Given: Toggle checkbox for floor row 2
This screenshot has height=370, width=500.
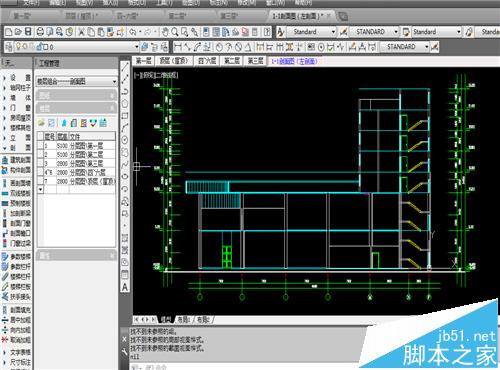Looking at the screenshot, I should (40, 155).
